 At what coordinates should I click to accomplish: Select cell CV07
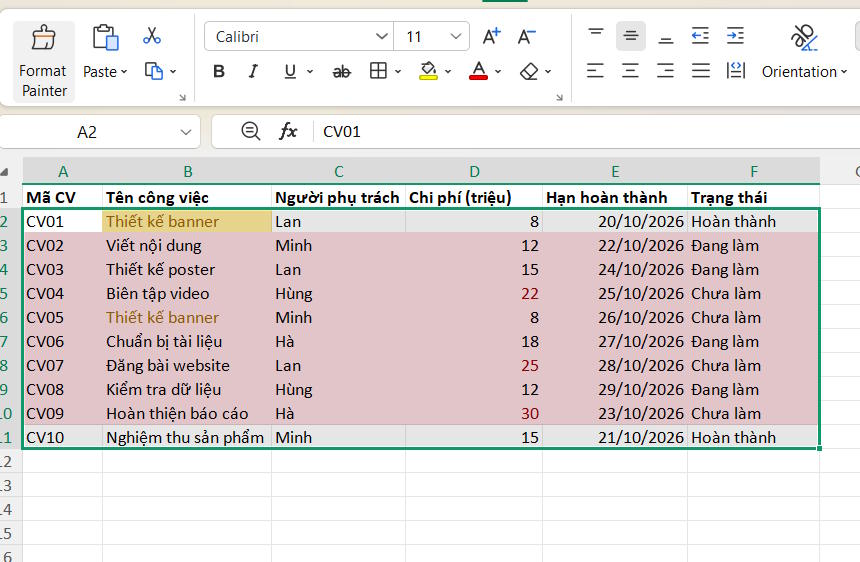coord(63,366)
